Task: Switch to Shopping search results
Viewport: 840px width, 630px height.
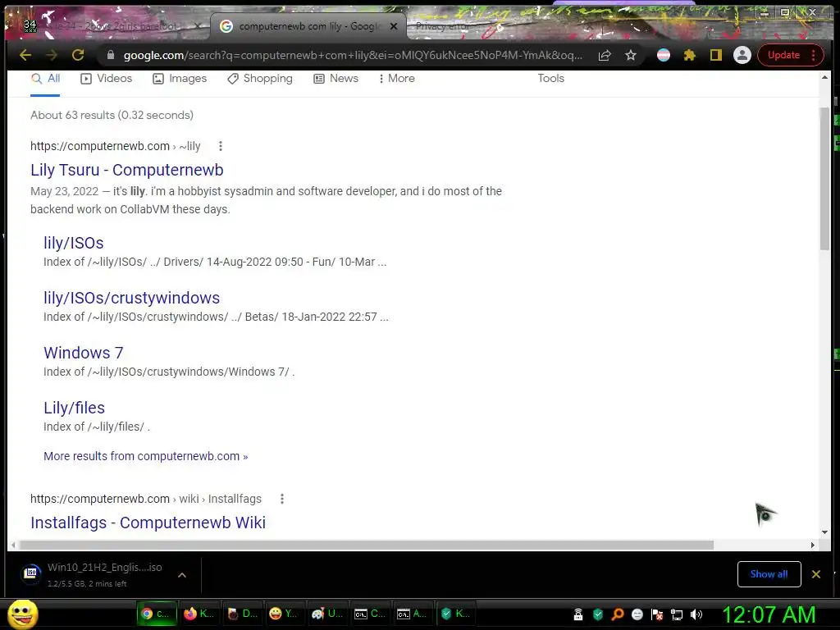Action: click(x=260, y=78)
